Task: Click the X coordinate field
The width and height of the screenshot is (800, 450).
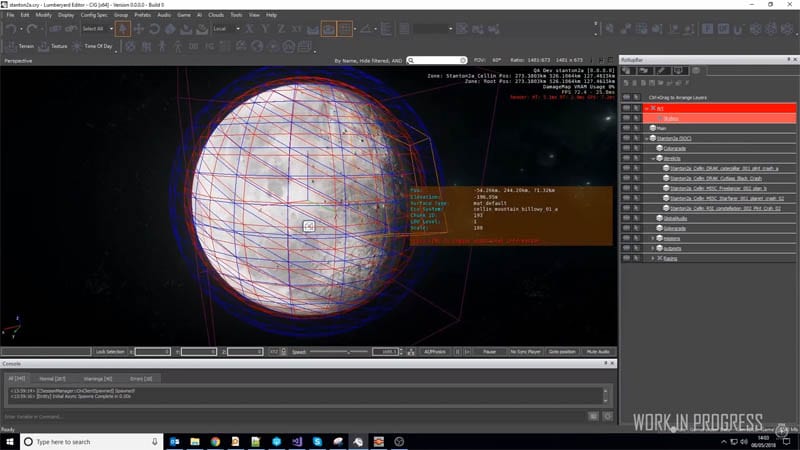Action: [x=152, y=352]
